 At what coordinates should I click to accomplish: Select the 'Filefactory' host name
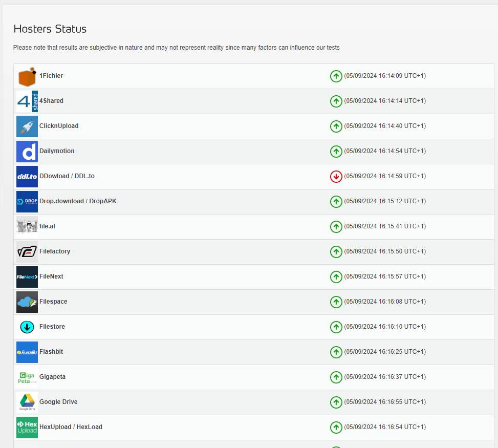[x=55, y=251]
